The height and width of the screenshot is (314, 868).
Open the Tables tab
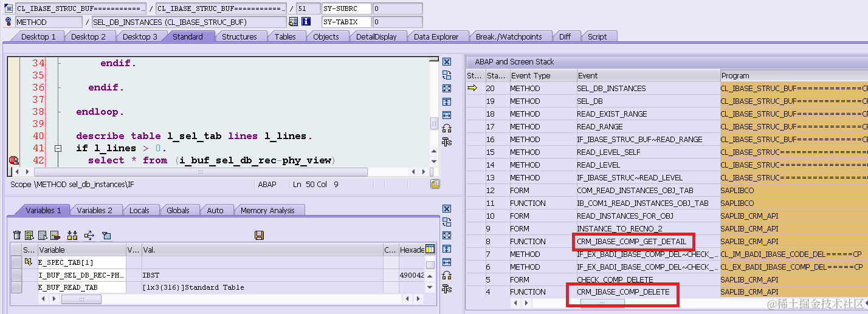tap(285, 36)
